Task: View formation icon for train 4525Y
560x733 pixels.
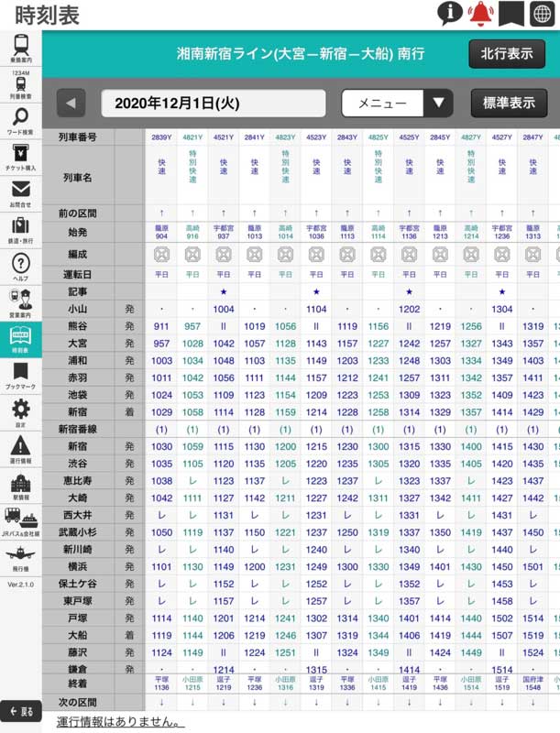Action: click(x=409, y=255)
